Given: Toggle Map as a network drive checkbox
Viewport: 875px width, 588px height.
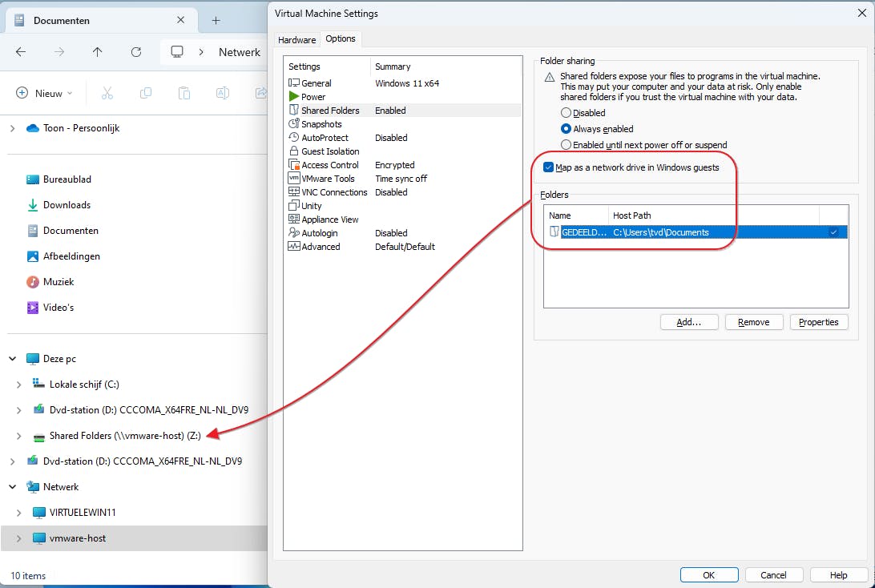Looking at the screenshot, I should coord(549,167).
